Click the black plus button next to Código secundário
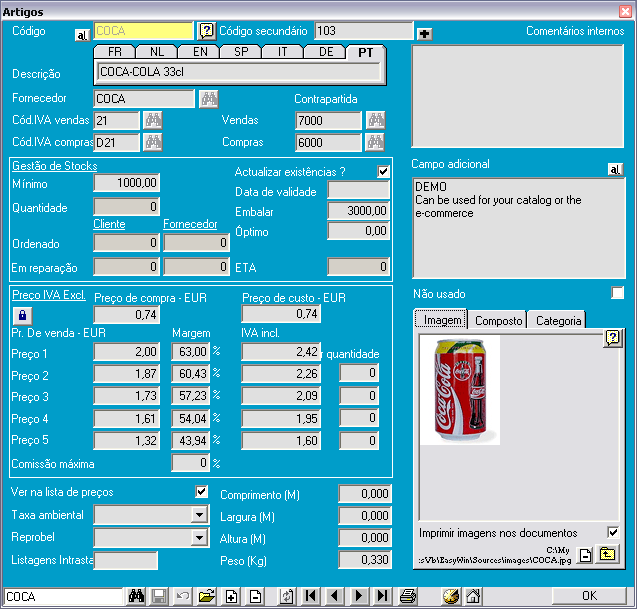 (x=425, y=34)
